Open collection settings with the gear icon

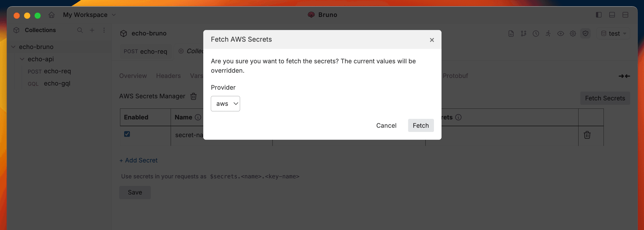point(573,33)
